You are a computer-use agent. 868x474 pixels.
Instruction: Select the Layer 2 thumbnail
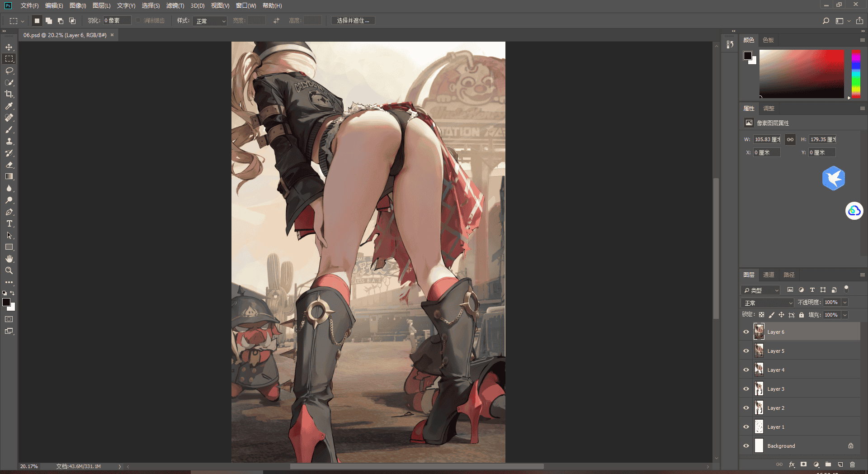point(759,408)
